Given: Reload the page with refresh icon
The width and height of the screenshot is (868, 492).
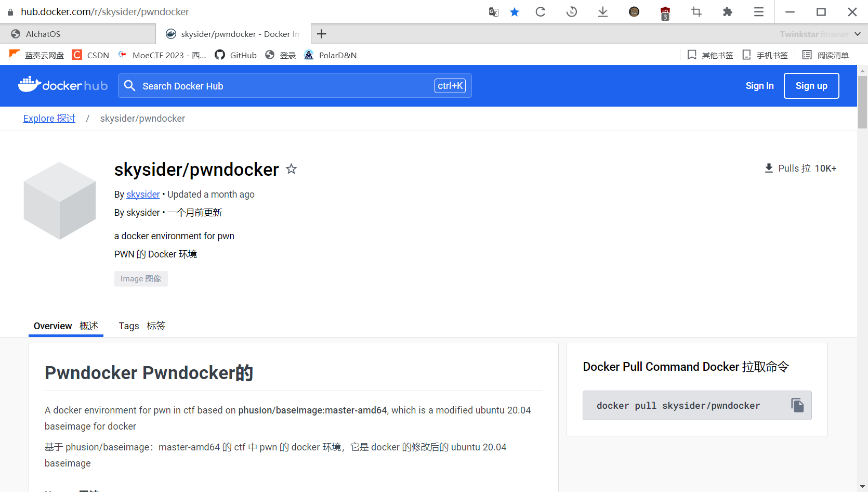Looking at the screenshot, I should coord(541,12).
